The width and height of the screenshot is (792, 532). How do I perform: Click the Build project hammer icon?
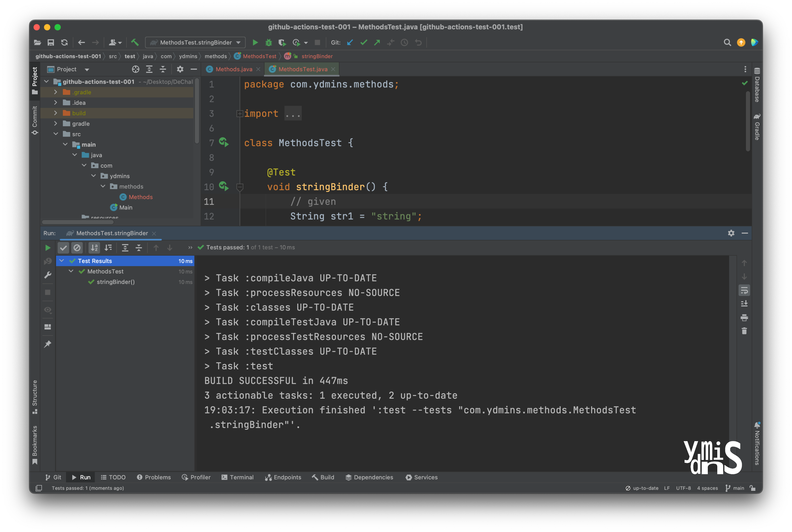tap(135, 43)
